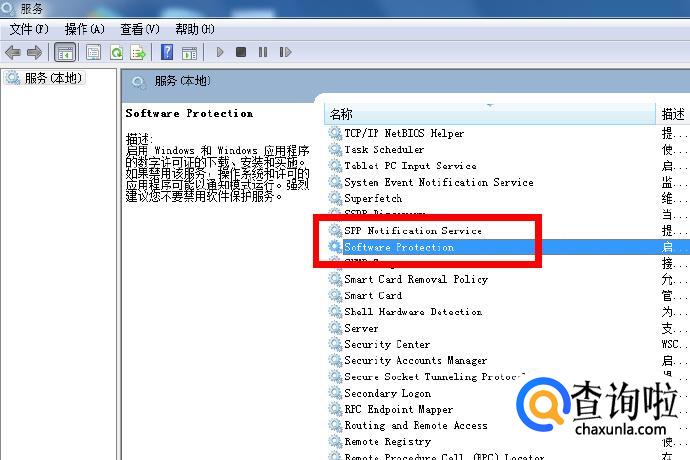This screenshot has width=690, height=460.
Task: Click the gear icon beside Shell Hardware Detection
Action: 335,312
